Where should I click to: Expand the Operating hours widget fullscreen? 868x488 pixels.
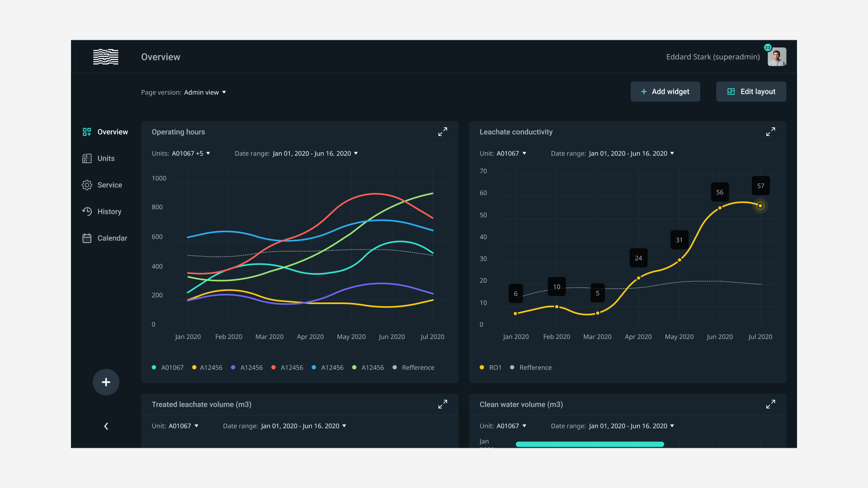(443, 131)
